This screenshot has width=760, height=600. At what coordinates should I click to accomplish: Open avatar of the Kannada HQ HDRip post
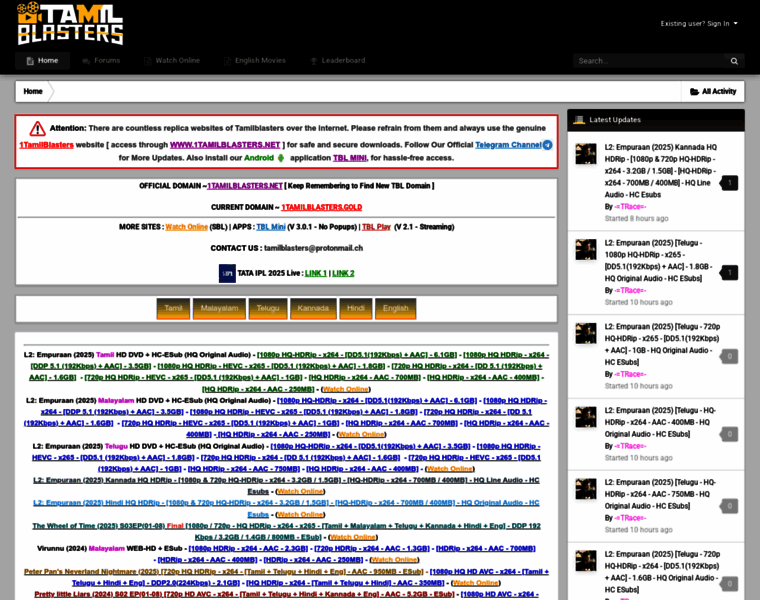tap(586, 154)
